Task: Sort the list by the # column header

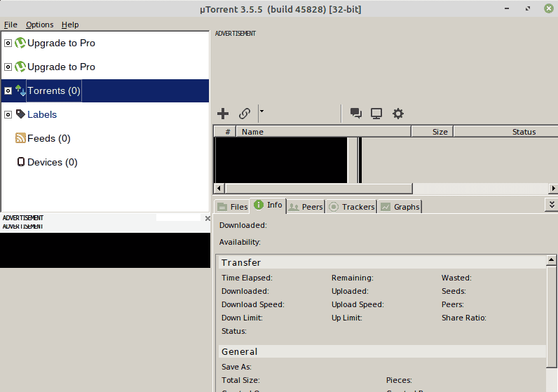Action: click(x=225, y=131)
